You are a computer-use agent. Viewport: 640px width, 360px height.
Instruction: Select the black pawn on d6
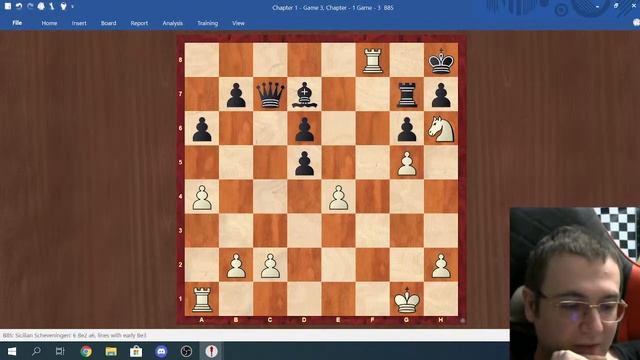(x=304, y=129)
